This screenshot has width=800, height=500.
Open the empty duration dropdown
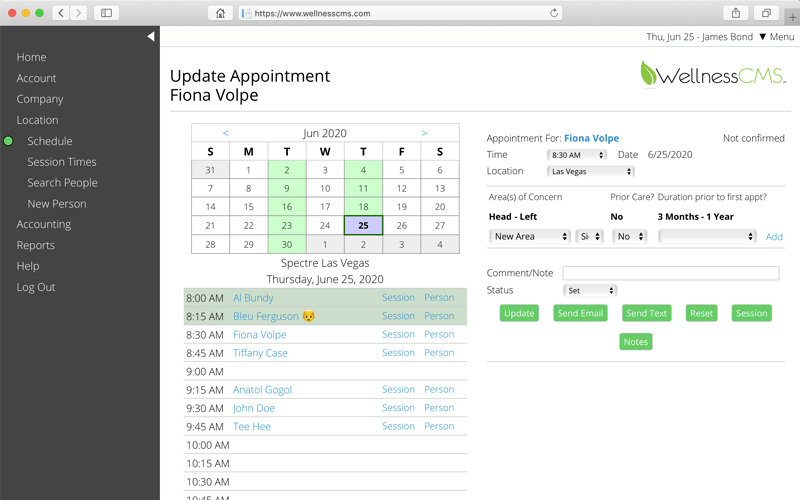point(707,236)
